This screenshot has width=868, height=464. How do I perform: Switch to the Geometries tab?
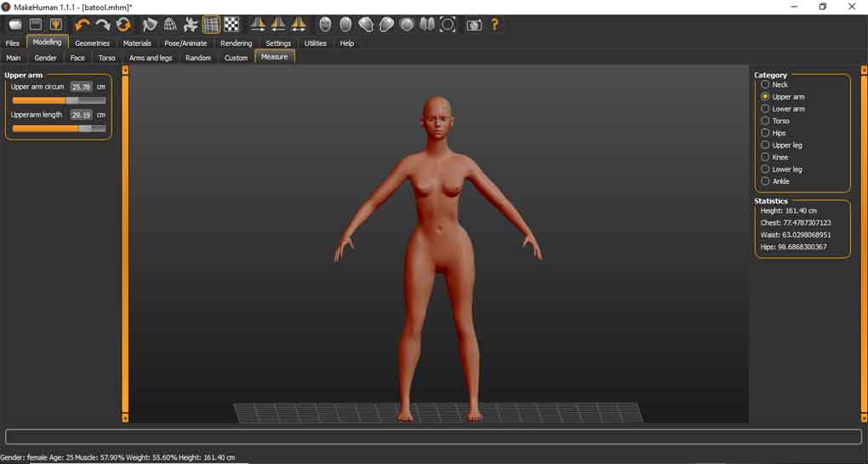click(x=92, y=43)
